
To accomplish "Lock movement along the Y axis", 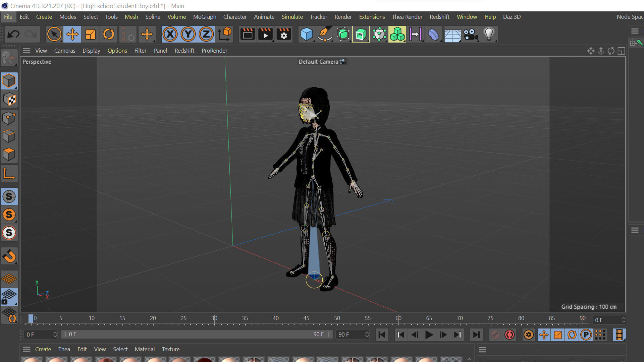I will coord(188,34).
